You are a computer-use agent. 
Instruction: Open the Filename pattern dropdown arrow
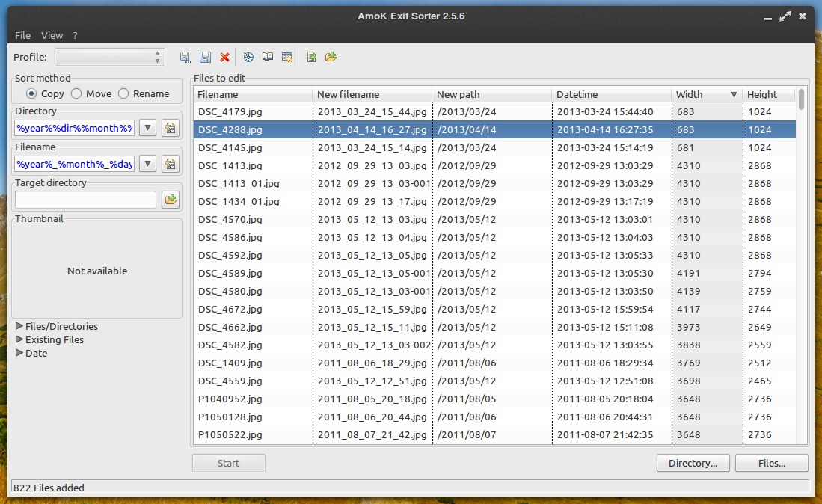click(148, 164)
